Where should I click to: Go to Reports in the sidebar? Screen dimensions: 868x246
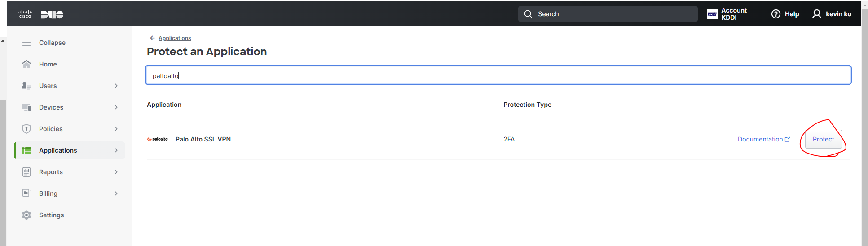click(70, 172)
